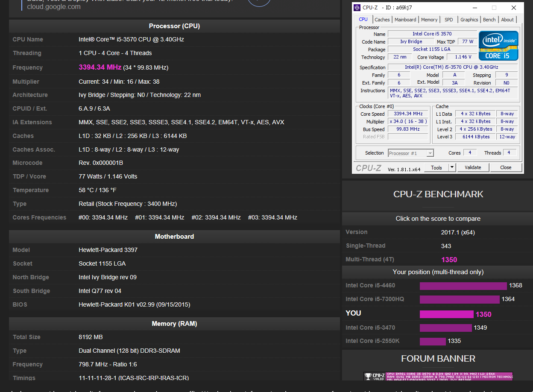
Task: Click the CPU-Z VALID forum banner image
Action: click(438, 376)
